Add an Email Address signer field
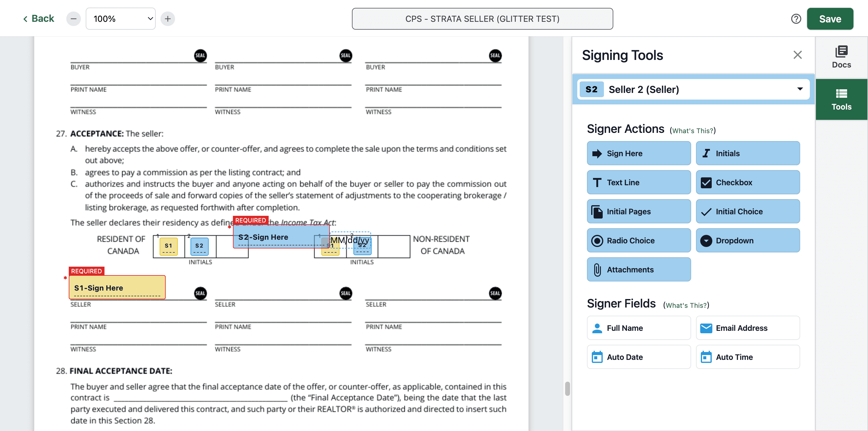This screenshot has width=868, height=431. click(x=748, y=328)
